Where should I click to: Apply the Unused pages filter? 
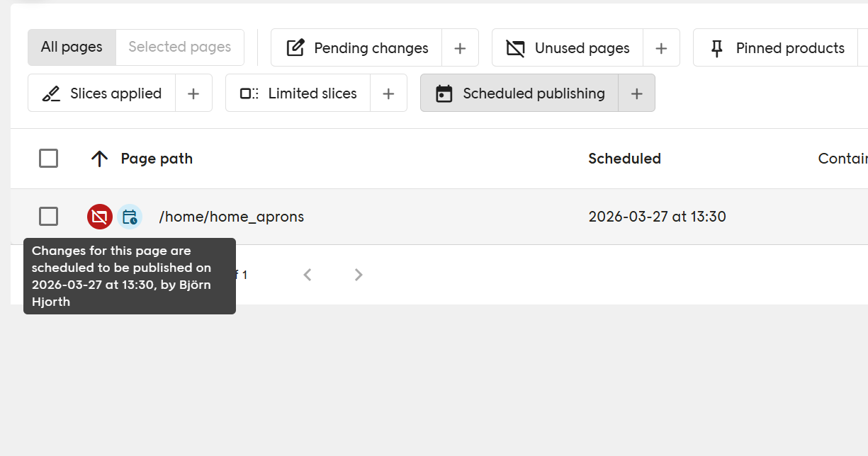click(x=568, y=48)
